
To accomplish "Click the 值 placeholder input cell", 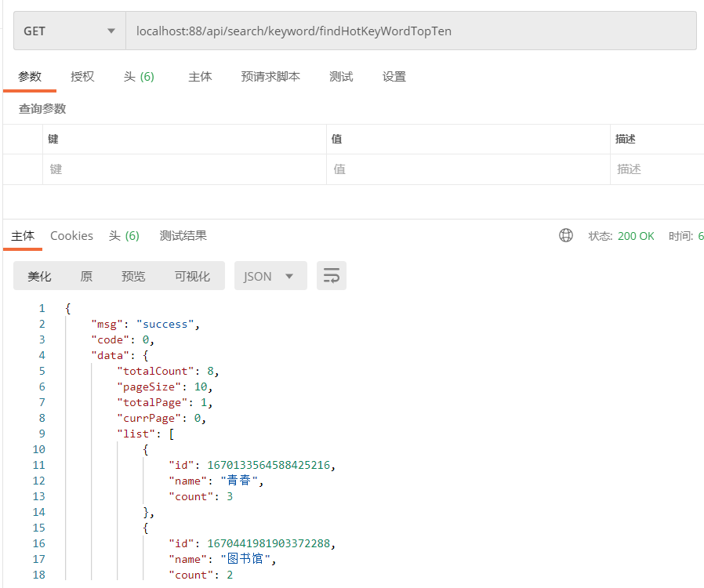I will click(468, 169).
